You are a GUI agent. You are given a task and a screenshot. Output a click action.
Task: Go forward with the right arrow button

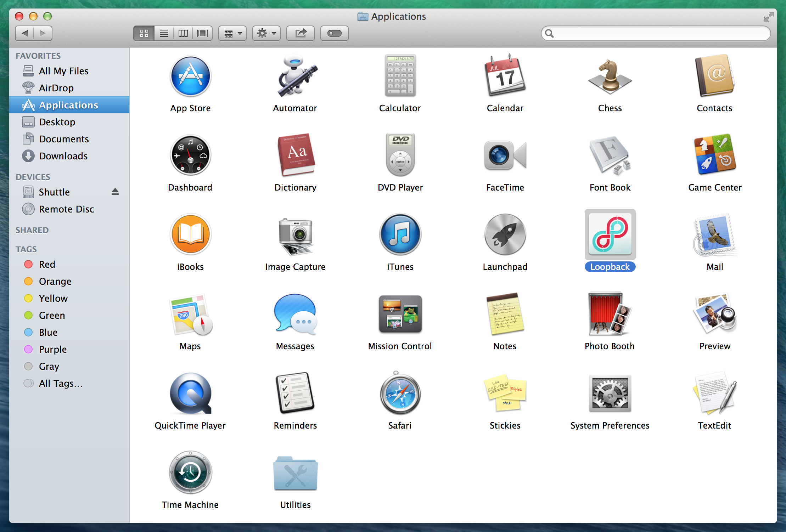43,33
